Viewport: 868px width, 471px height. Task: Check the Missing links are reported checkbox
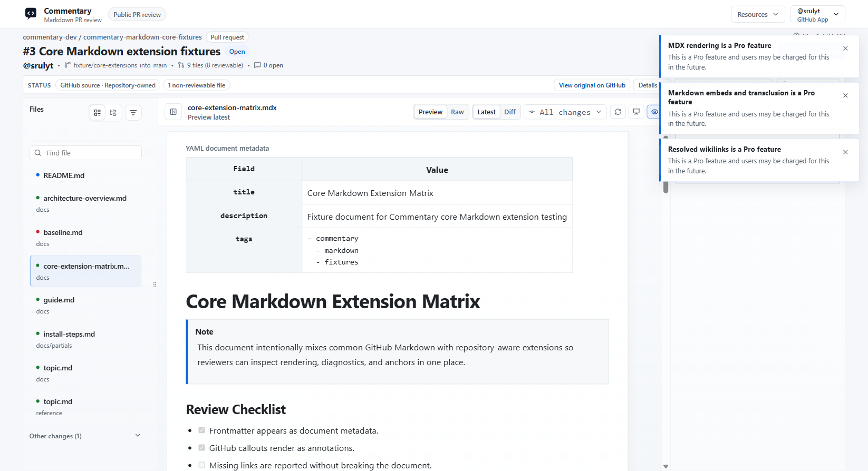tap(201, 465)
